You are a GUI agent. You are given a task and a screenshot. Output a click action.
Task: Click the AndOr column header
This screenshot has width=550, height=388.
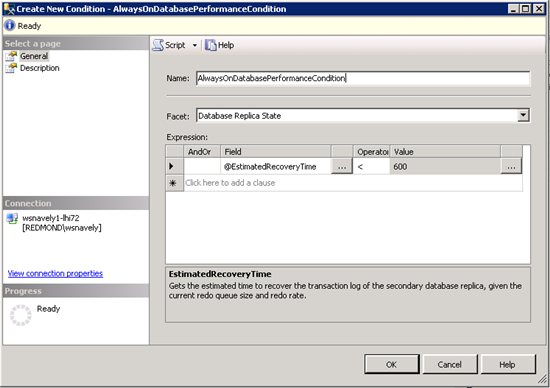(x=202, y=152)
